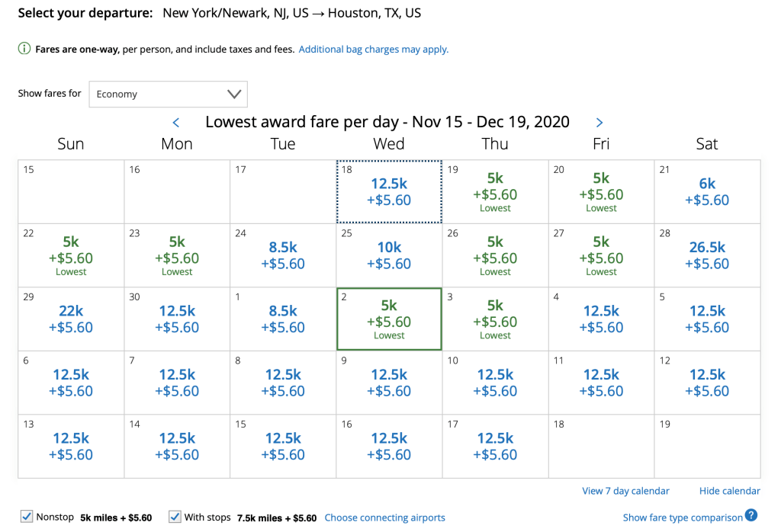Choose connecting airports link
Screen dimensions: 781x532
(384, 518)
